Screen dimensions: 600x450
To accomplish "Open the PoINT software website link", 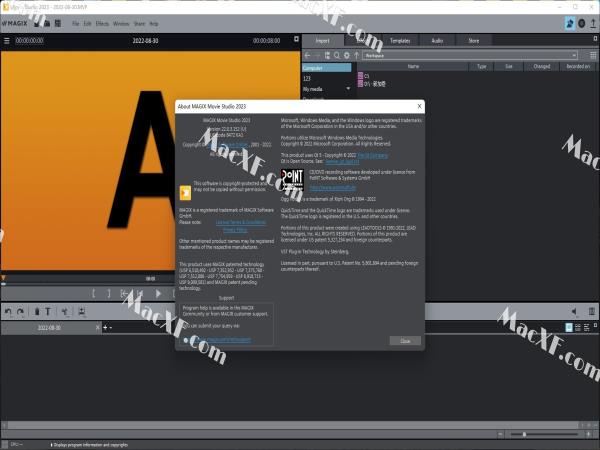I will tap(333, 188).
